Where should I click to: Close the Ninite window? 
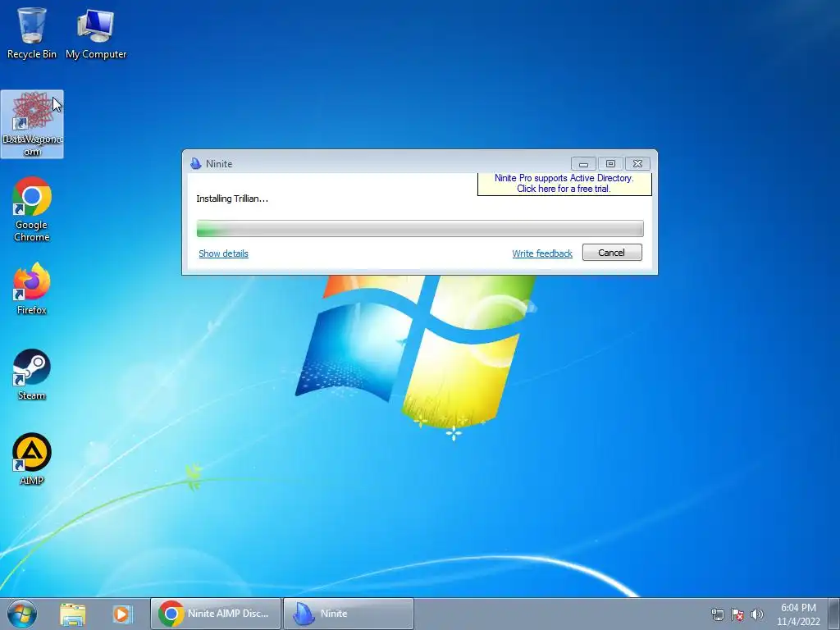pyautogui.click(x=637, y=164)
